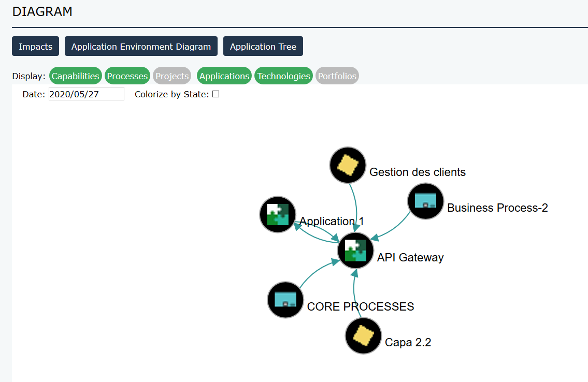This screenshot has width=588, height=382.
Task: Click the Gestion des clients text label
Action: 418,172
